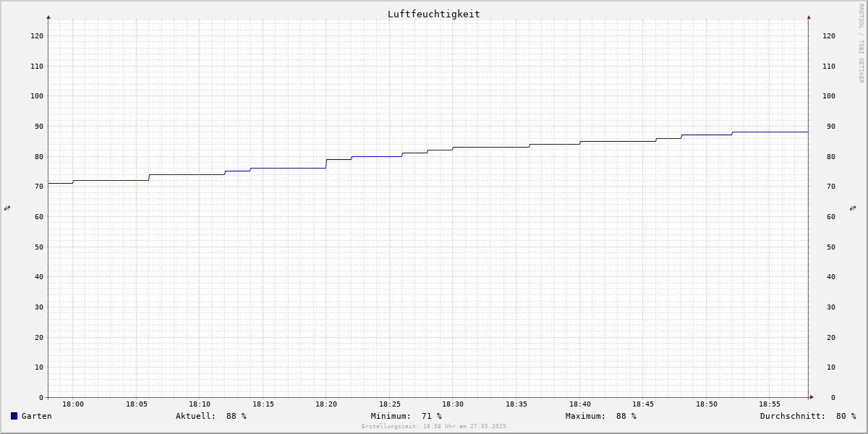The image size is (868, 434).
Task: Click the blue humidity line at the 83 percent plateau
Action: [491, 147]
